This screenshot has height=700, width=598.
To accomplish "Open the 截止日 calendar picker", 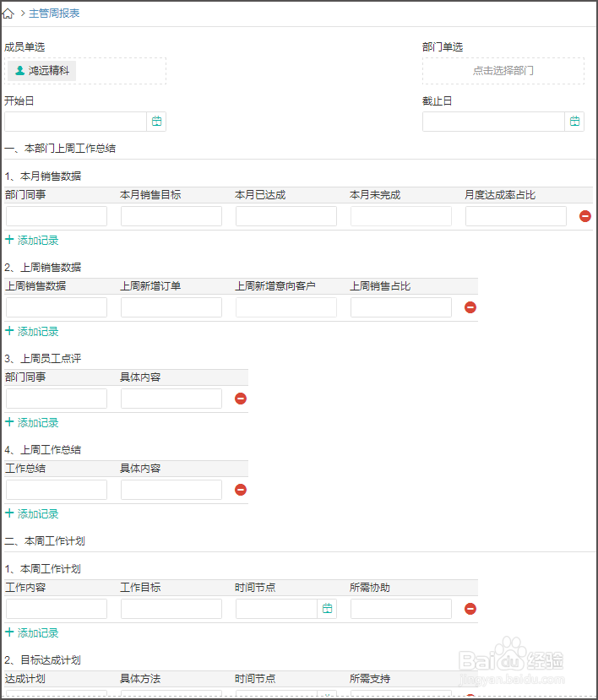I will [x=574, y=122].
